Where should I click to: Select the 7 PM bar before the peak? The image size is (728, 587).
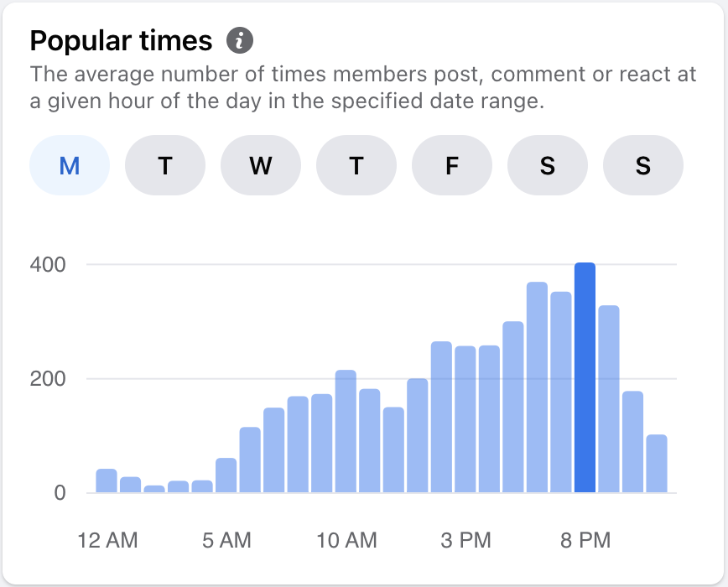(561, 392)
